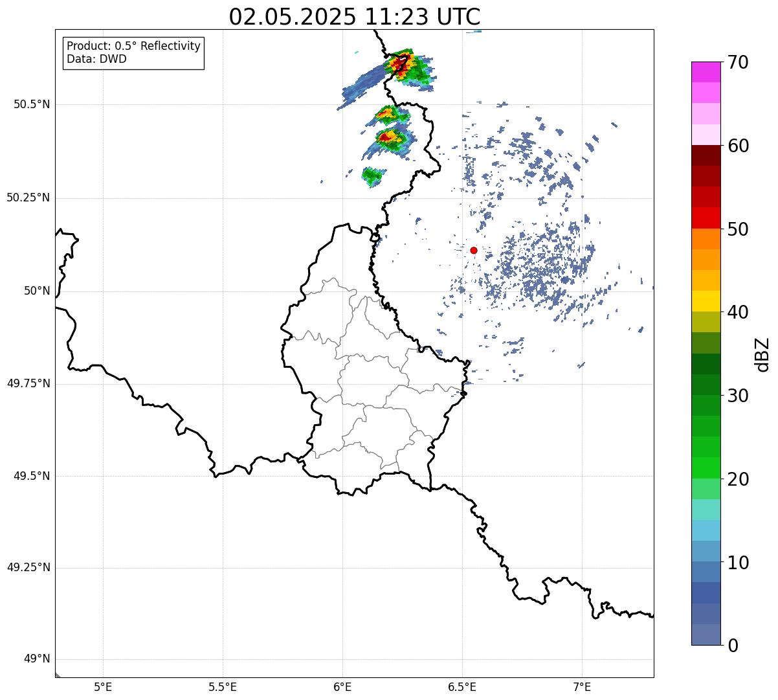Click the bright green 20 dBZ colorbar swatch

[x=706, y=468]
